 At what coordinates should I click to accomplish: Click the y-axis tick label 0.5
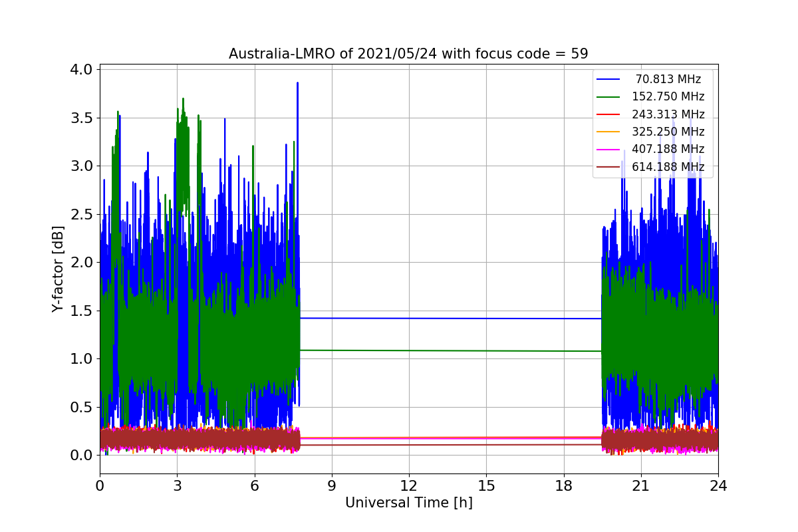pyautogui.click(x=82, y=407)
